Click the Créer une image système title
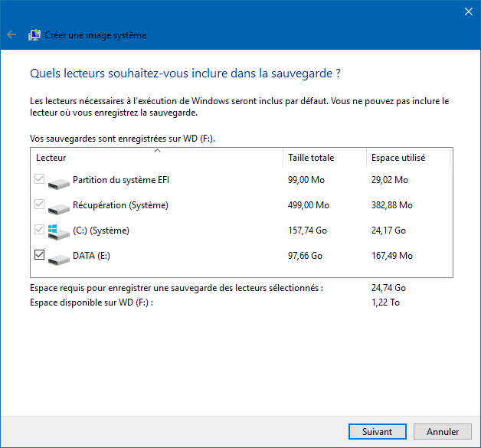 point(96,35)
